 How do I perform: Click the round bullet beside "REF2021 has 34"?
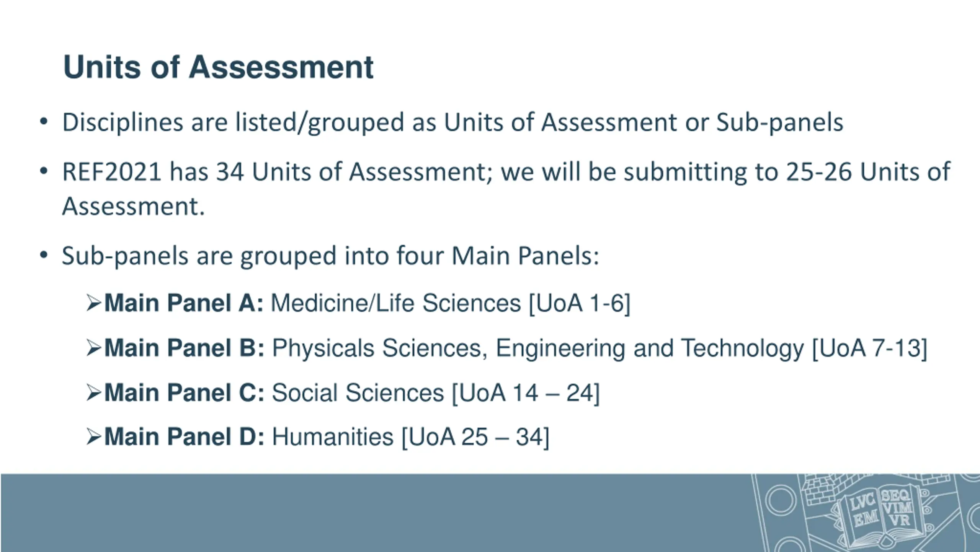[x=44, y=171]
